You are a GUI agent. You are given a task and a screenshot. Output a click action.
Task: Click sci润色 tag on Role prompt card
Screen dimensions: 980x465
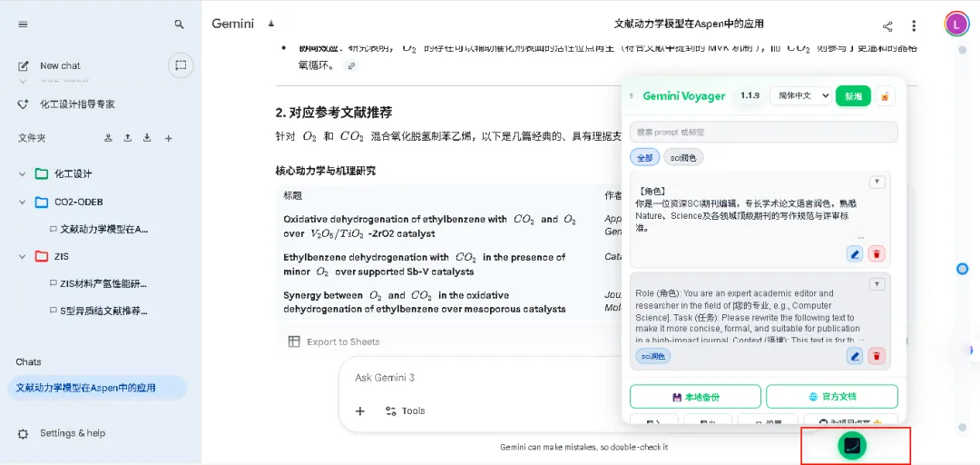click(x=653, y=357)
